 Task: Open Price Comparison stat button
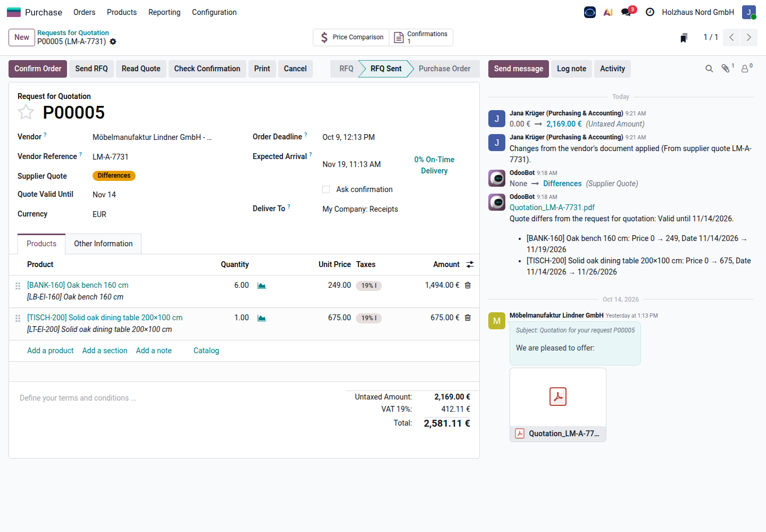click(x=351, y=37)
